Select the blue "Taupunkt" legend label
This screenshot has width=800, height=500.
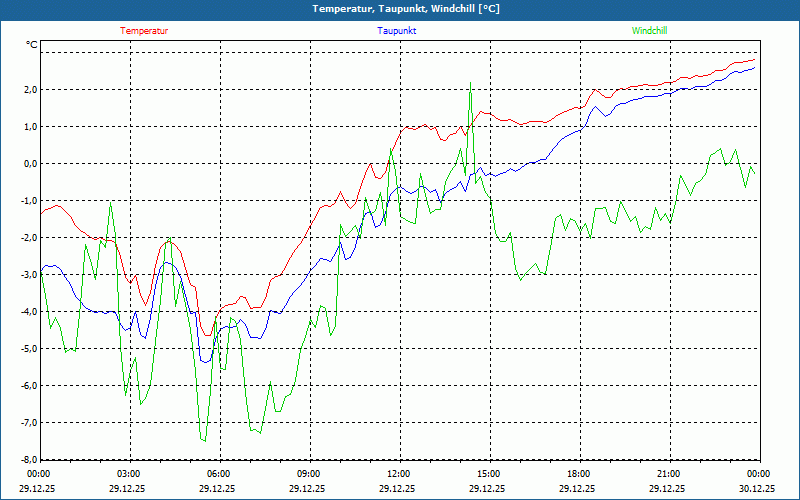396,31
